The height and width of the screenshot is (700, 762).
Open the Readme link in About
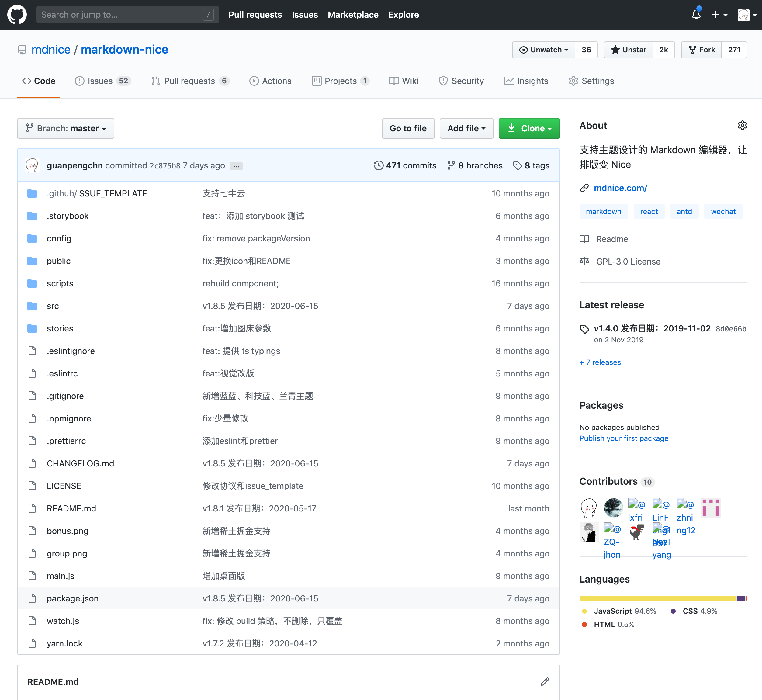coord(604,239)
